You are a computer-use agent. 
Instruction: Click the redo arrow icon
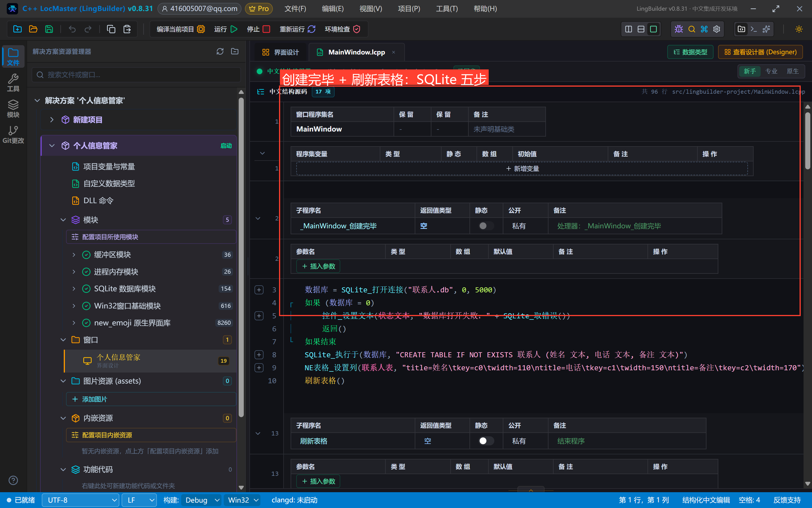88,29
